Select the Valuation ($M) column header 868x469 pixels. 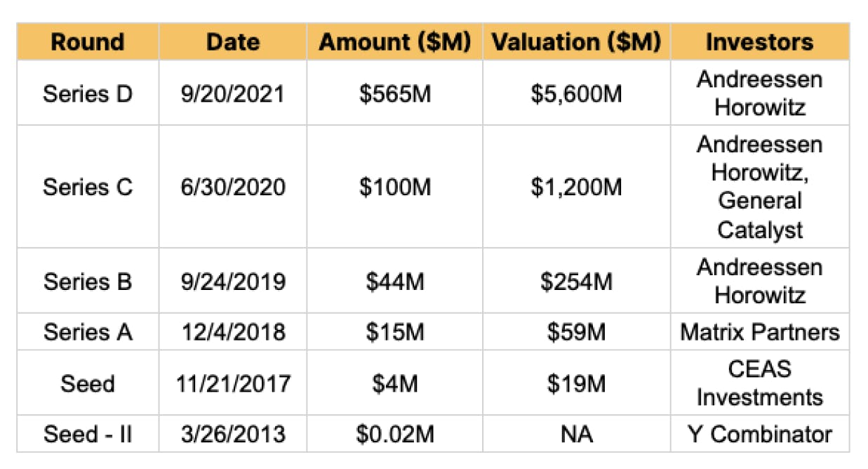[x=576, y=42]
